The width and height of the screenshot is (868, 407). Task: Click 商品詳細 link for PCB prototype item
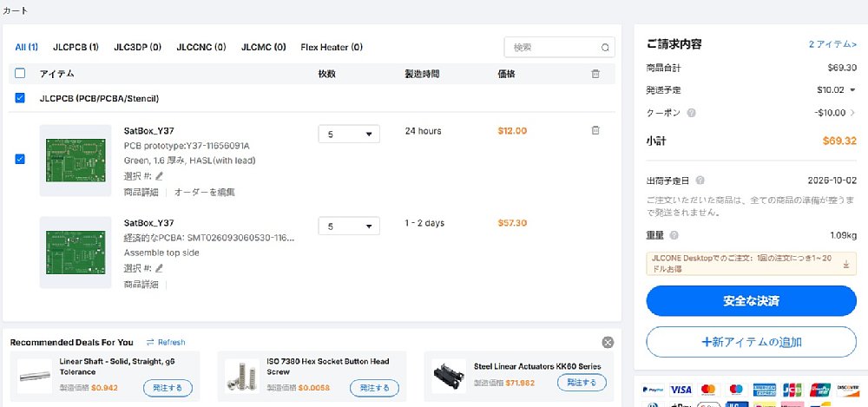click(x=141, y=192)
